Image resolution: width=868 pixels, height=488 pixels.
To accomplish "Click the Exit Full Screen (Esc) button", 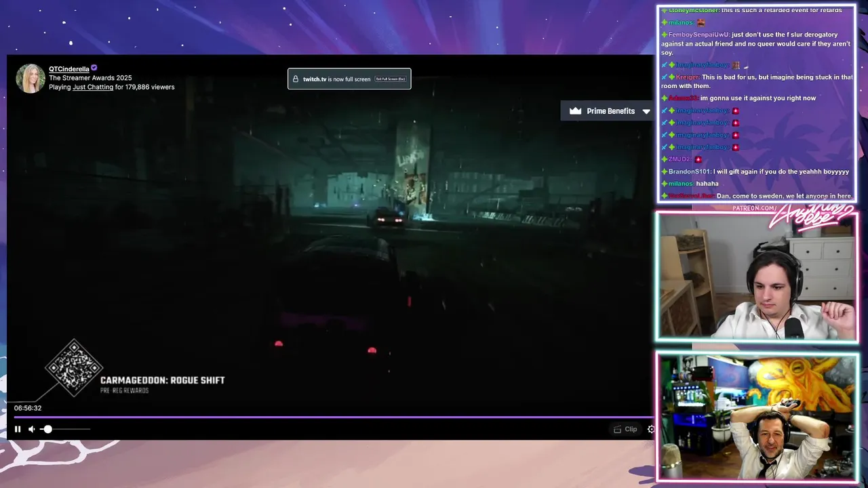I will point(391,79).
